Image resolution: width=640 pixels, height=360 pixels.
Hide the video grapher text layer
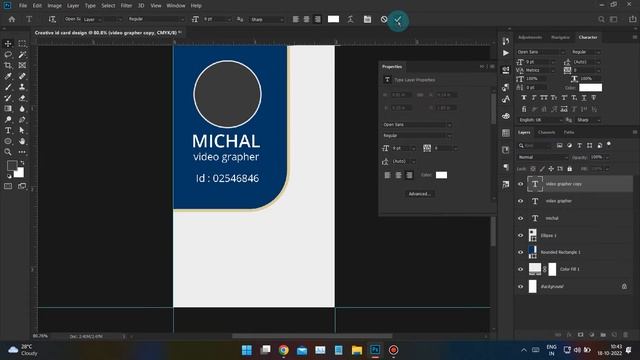coord(520,201)
